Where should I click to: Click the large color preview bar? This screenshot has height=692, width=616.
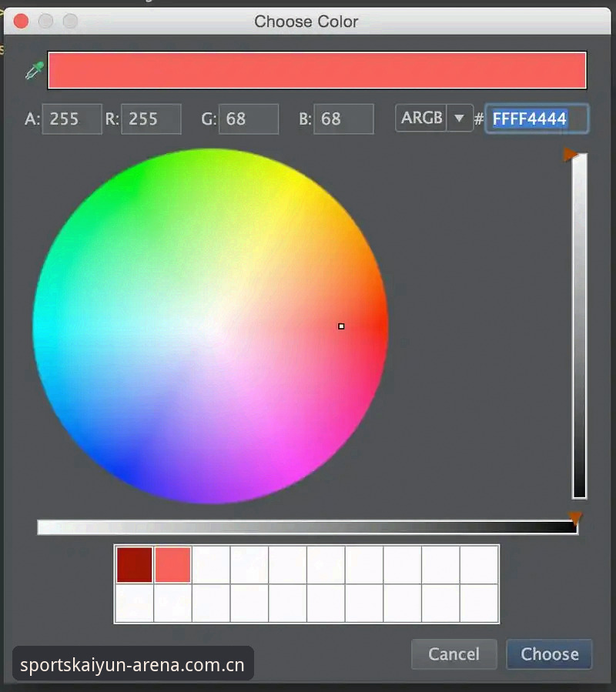(x=317, y=71)
